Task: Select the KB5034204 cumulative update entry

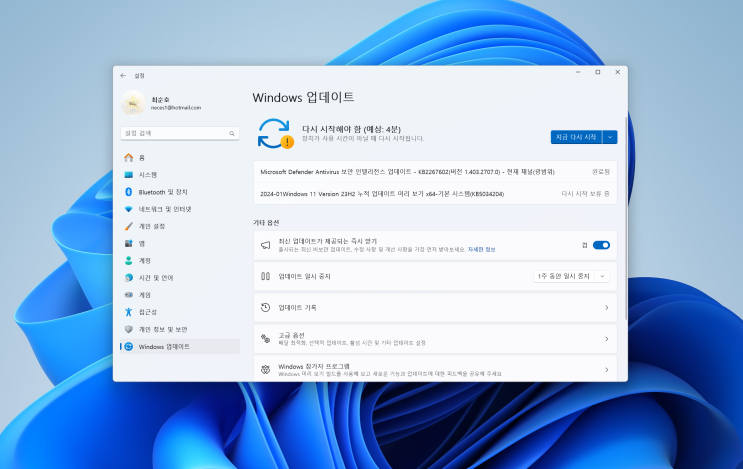Action: 435,194
